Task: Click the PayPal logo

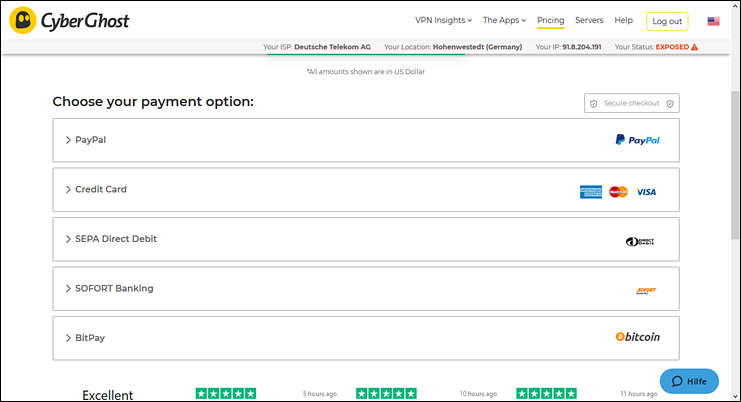Action: 638,140
